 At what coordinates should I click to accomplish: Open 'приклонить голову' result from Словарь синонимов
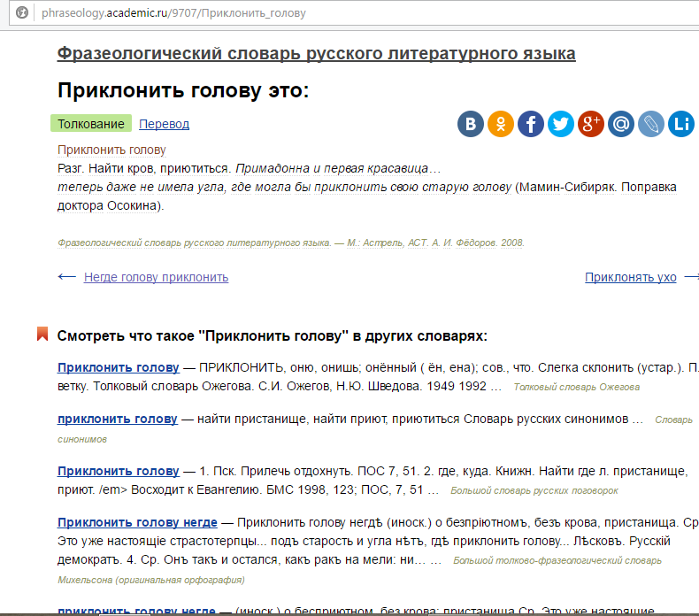pyautogui.click(x=118, y=419)
